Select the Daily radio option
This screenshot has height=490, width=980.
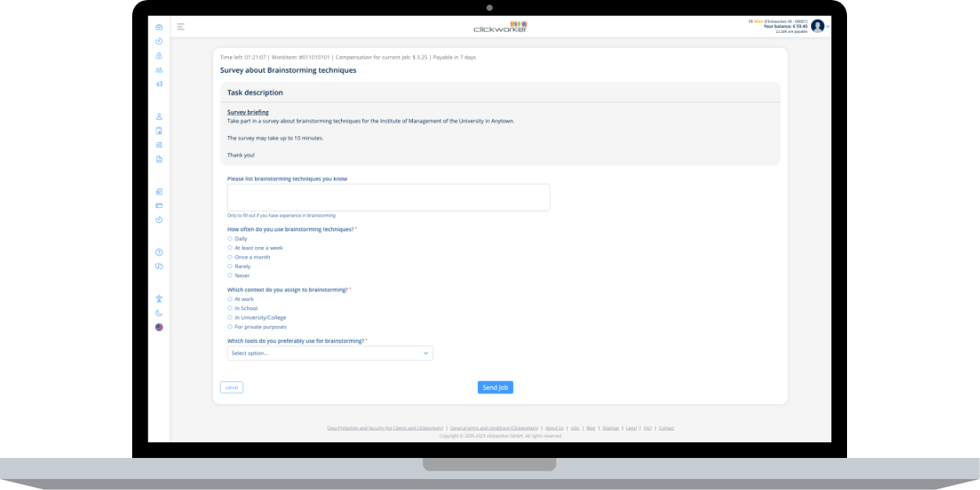[230, 238]
